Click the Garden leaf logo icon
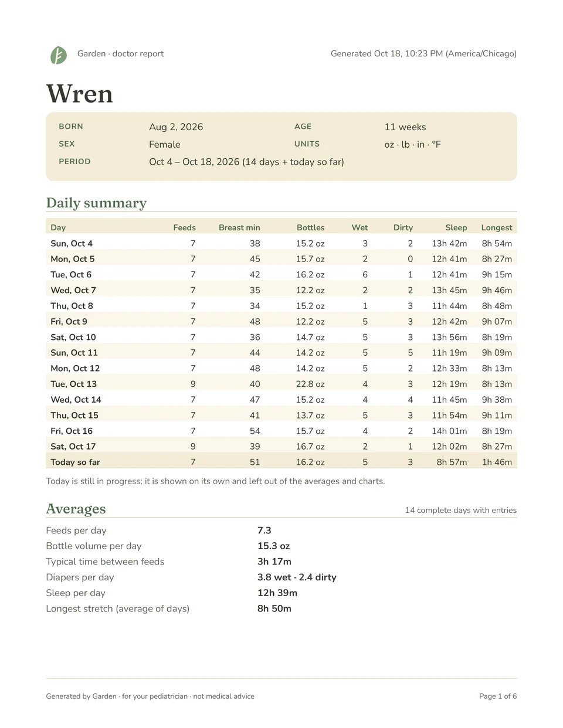This screenshot has width=563, height=728. [59, 55]
